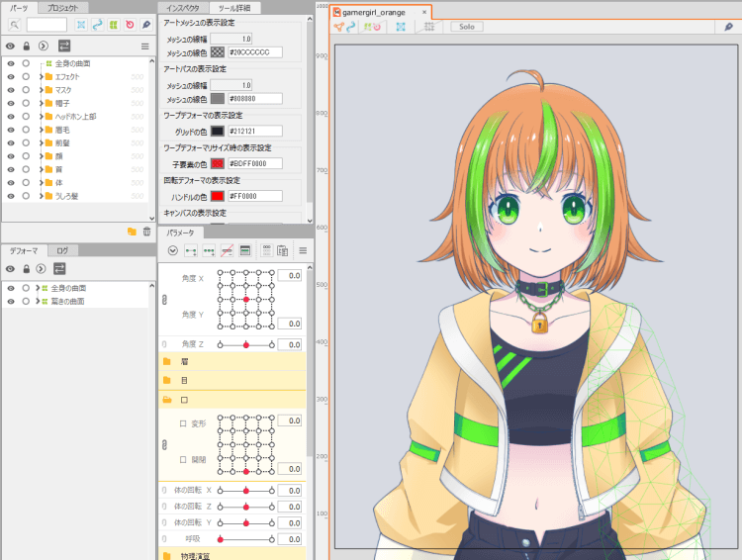Click blue bounding box icon in canvas toolbar
The width and height of the screenshot is (742, 560).
tap(401, 27)
